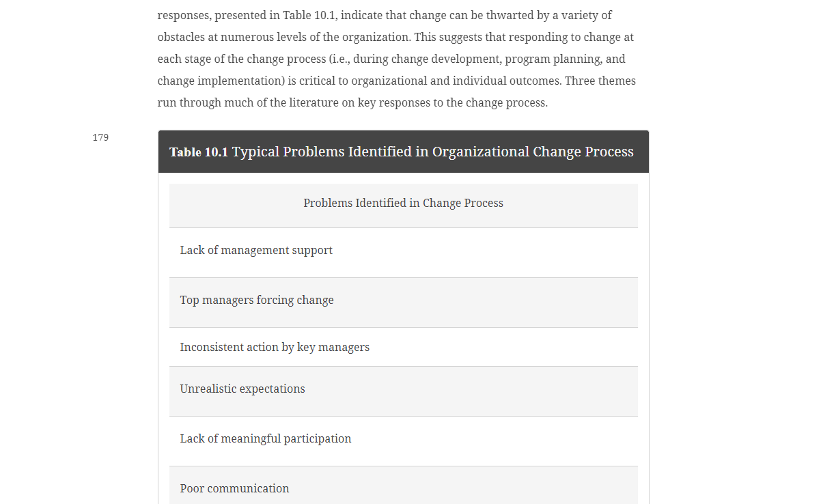
Task: Select the 'Poor communication' row
Action: [403, 486]
